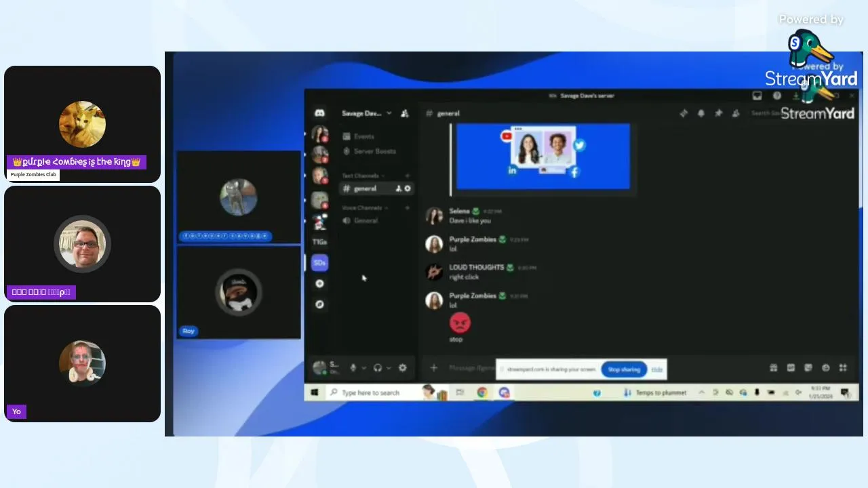Toggle headphones deafen in Discord user panel
This screenshot has height=488, width=868.
(x=378, y=367)
